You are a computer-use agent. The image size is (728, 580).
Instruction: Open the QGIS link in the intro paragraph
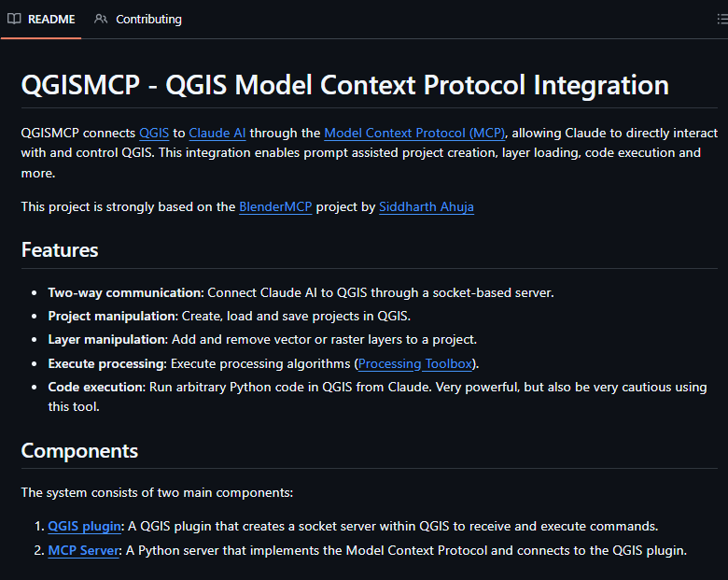pos(154,133)
